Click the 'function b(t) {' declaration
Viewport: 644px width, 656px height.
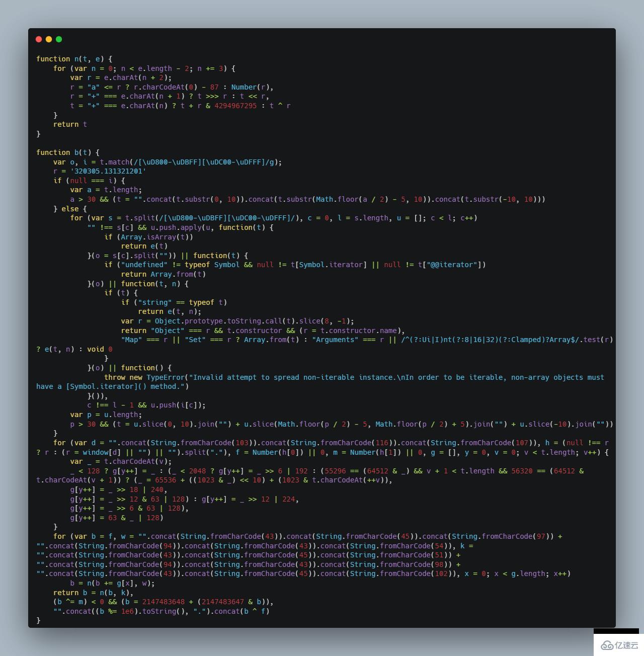[x=68, y=152]
